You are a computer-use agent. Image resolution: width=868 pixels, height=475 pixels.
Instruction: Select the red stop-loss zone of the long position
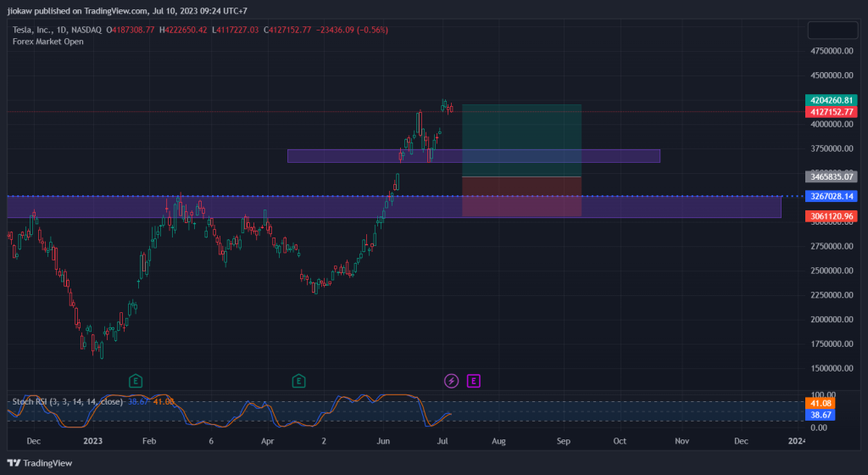(521, 197)
